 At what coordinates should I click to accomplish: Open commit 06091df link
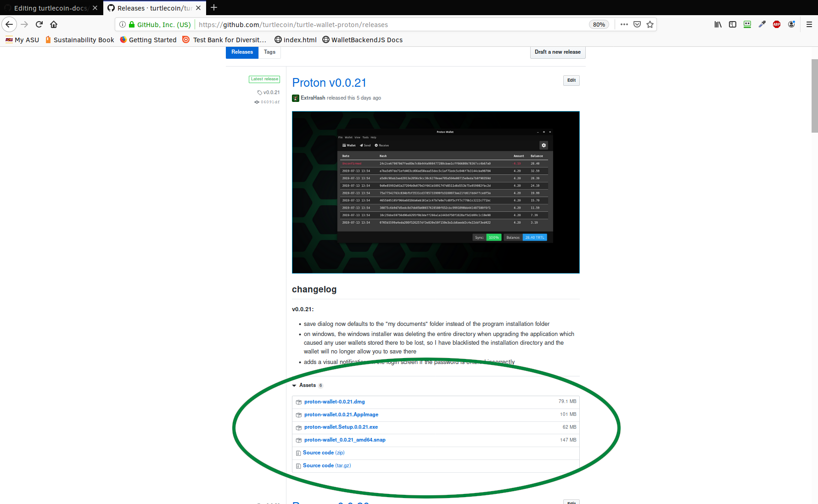267,102
